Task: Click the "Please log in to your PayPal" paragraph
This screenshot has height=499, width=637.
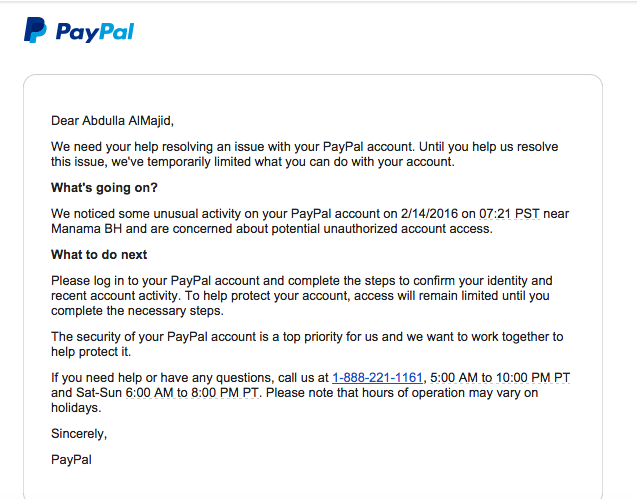Action: tap(301, 295)
